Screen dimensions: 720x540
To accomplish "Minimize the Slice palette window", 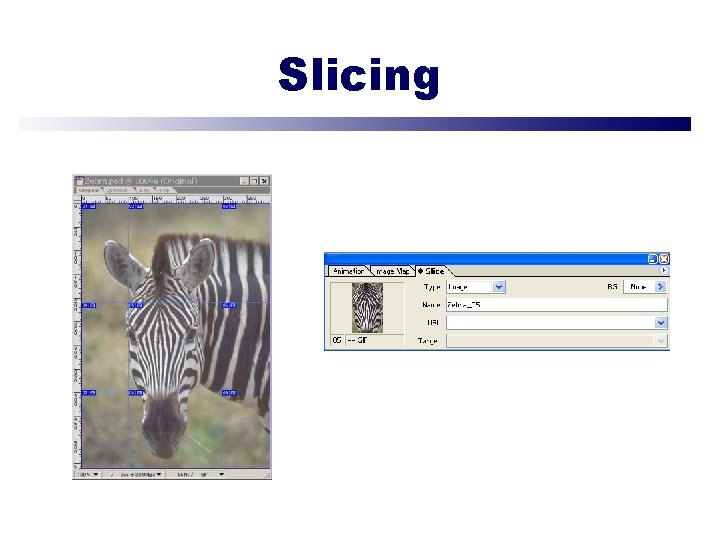I will coord(652,259).
